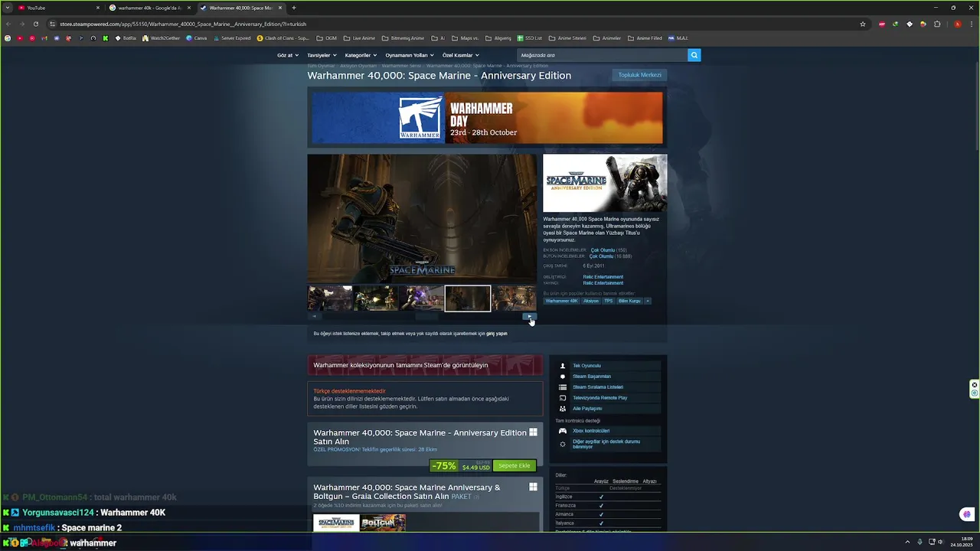Open the Clash of Clans bookmark

coord(283,37)
